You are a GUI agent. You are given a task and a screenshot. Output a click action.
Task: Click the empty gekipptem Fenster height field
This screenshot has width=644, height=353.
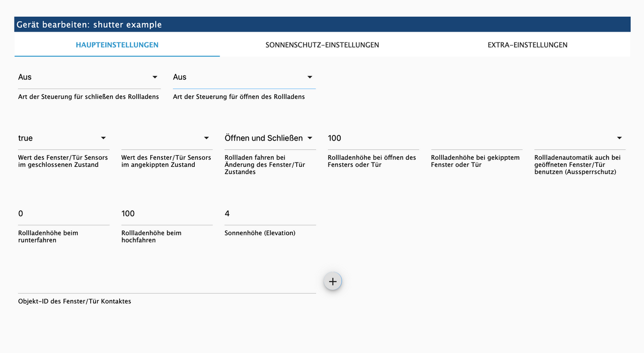[476, 138]
